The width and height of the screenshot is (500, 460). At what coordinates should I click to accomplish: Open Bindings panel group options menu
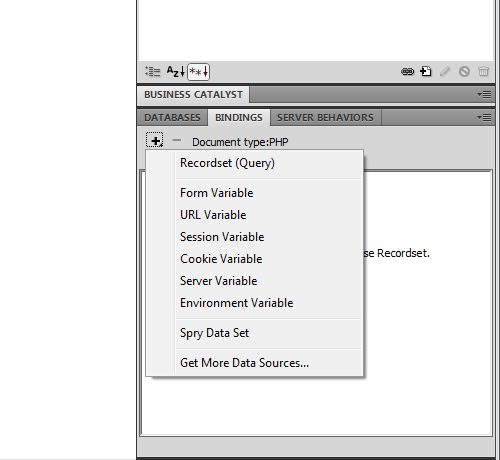point(484,118)
